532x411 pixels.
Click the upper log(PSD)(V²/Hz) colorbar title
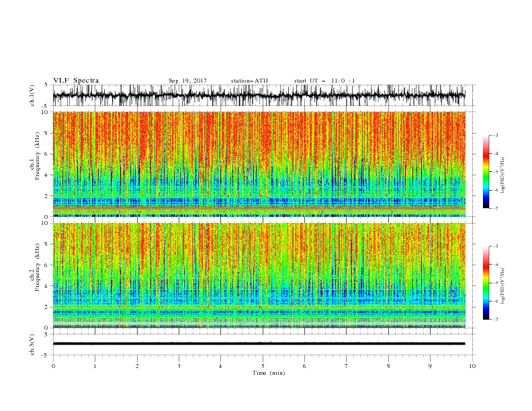point(503,175)
